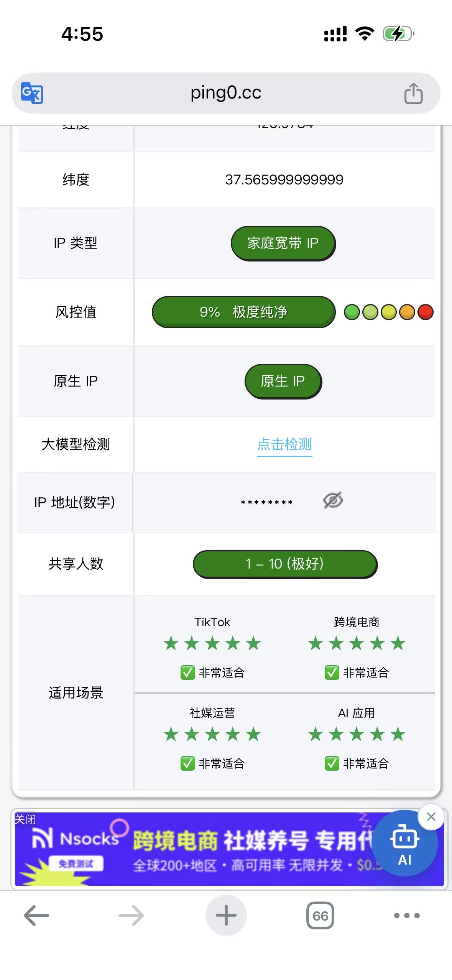Tap the share icon in address bar
The width and height of the screenshot is (452, 980).
[413, 93]
